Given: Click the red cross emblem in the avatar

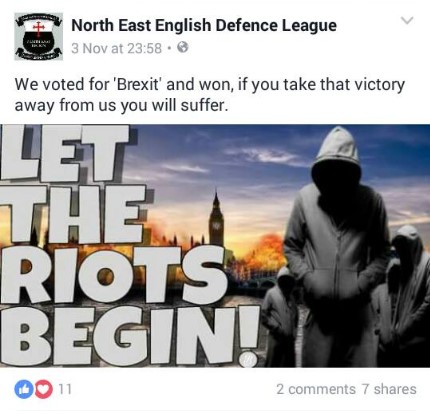Looking at the screenshot, I should pyautogui.click(x=39, y=28).
